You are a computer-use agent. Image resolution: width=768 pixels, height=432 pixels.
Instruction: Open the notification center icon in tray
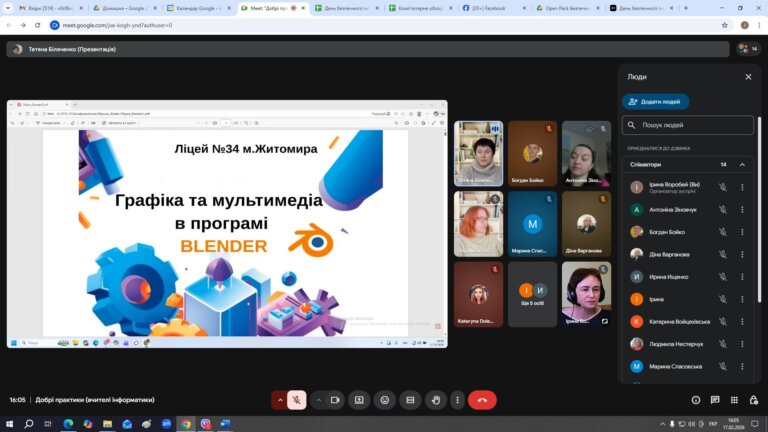(x=755, y=424)
